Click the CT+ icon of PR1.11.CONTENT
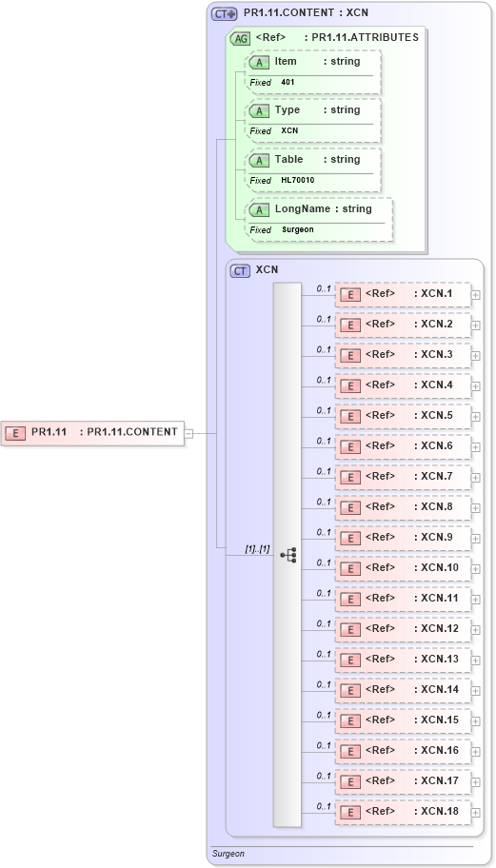496x868 pixels. pyautogui.click(x=224, y=14)
